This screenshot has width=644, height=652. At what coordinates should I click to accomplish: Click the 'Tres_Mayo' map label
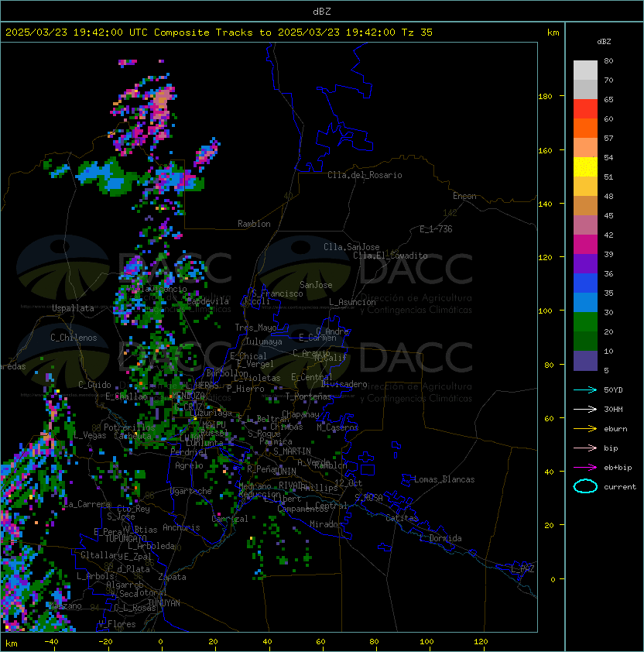[x=255, y=328]
